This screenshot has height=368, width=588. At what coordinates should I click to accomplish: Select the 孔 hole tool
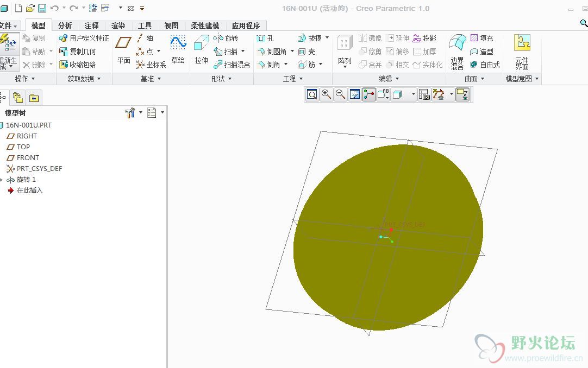pyautogui.click(x=266, y=38)
